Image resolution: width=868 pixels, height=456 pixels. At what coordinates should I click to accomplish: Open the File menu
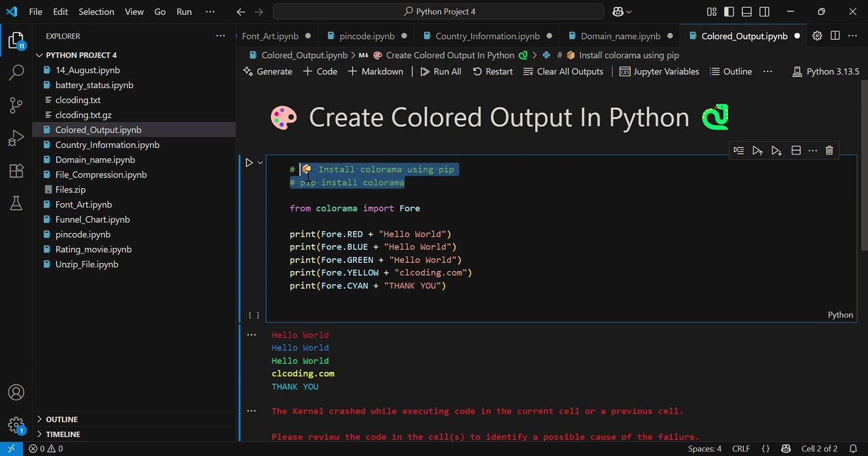[x=35, y=11]
